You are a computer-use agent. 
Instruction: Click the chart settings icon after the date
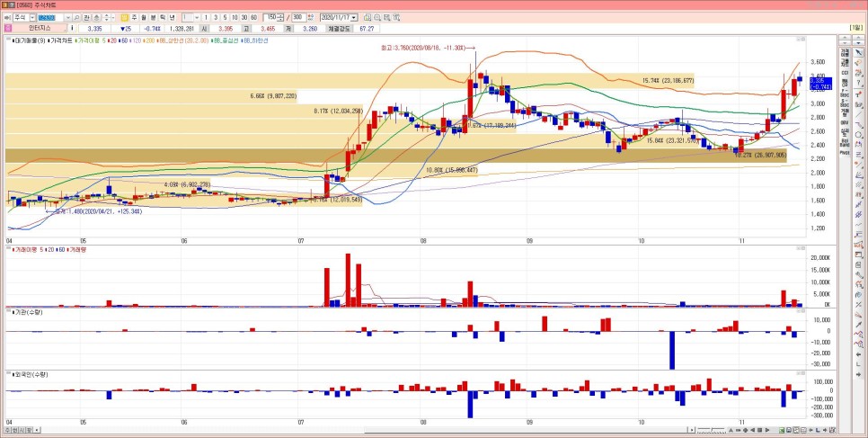396,17
